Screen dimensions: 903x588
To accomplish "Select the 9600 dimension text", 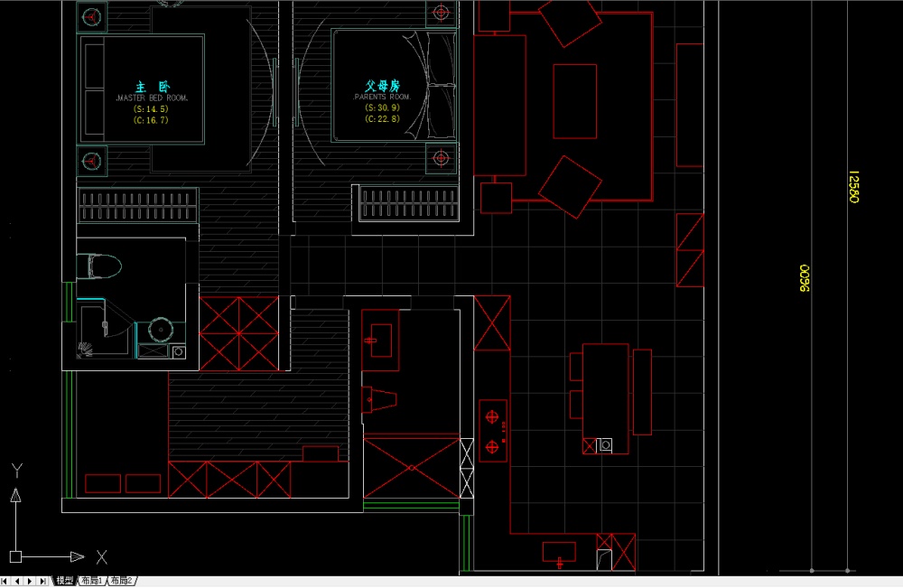I will pyautogui.click(x=801, y=279).
